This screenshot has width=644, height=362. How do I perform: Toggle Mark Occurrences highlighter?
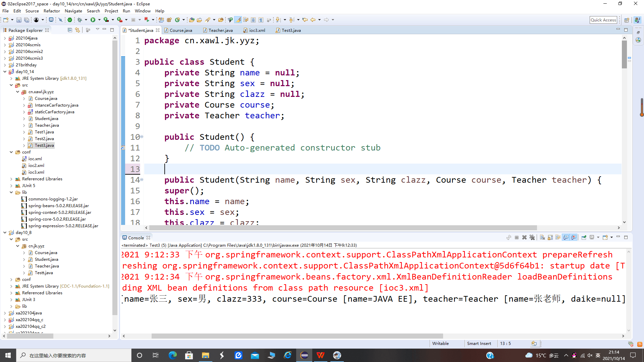tap(238, 20)
